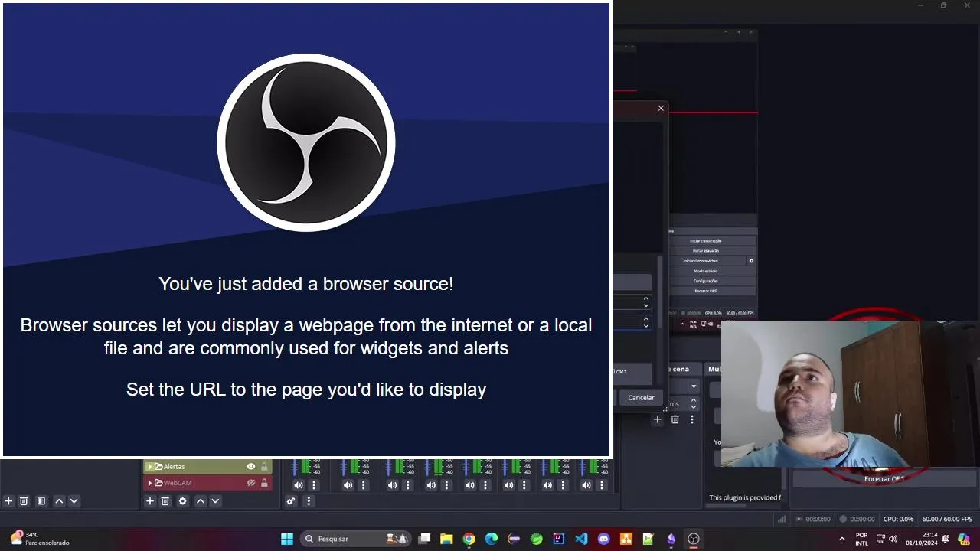This screenshot has height=551, width=980.
Task: Show hidden system tray icons chevron
Action: [x=842, y=539]
